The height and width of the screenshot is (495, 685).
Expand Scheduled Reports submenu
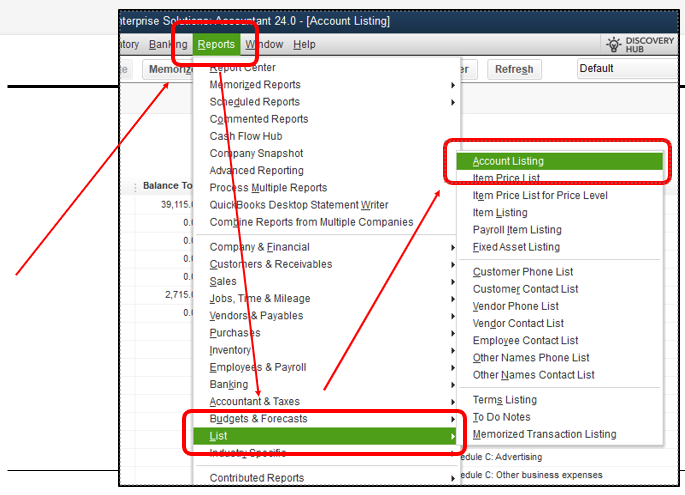tap(325, 102)
